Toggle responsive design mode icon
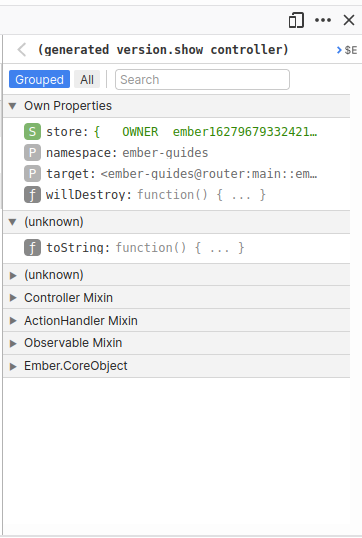Screen dimensions: 362x538 296,20
